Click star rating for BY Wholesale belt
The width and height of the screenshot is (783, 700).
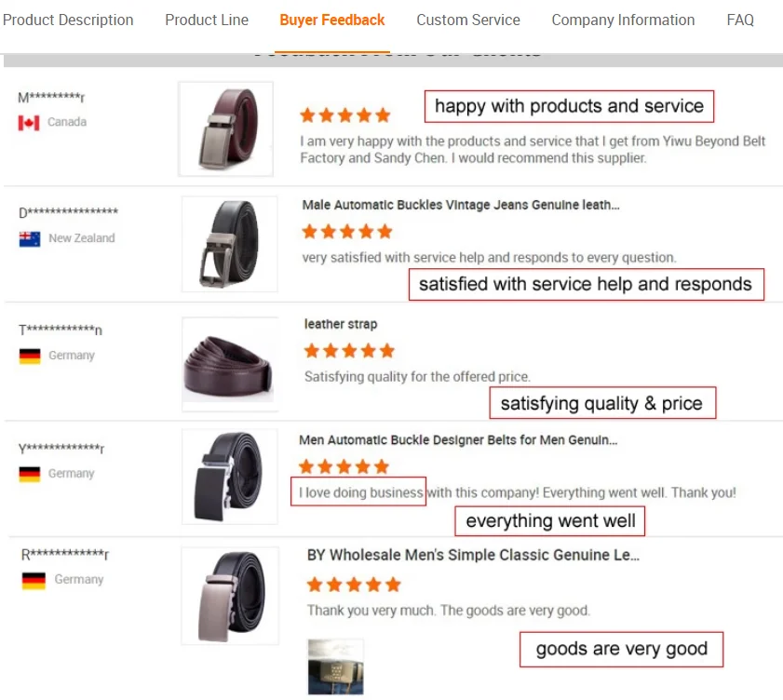point(353,585)
